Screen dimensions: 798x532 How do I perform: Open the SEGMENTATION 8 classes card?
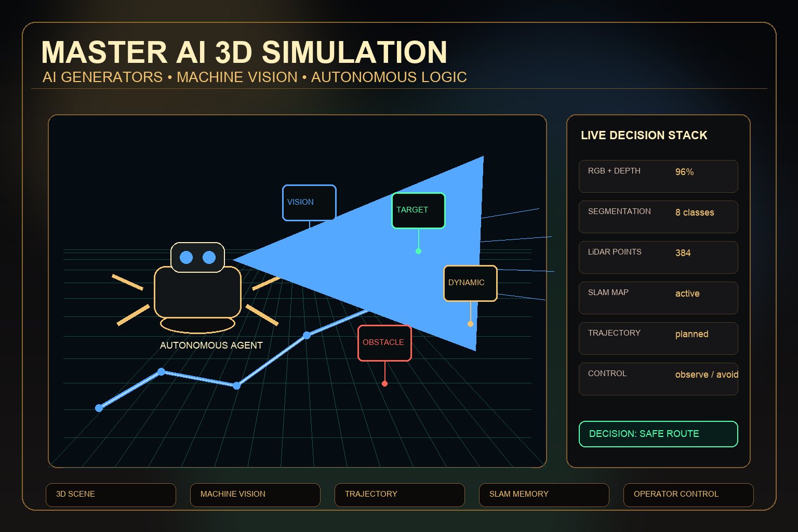[658, 217]
